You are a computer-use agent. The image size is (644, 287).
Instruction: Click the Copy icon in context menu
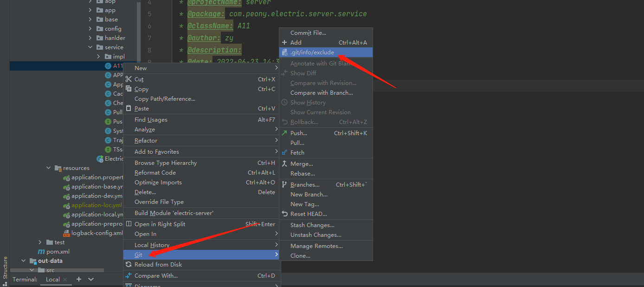129,89
